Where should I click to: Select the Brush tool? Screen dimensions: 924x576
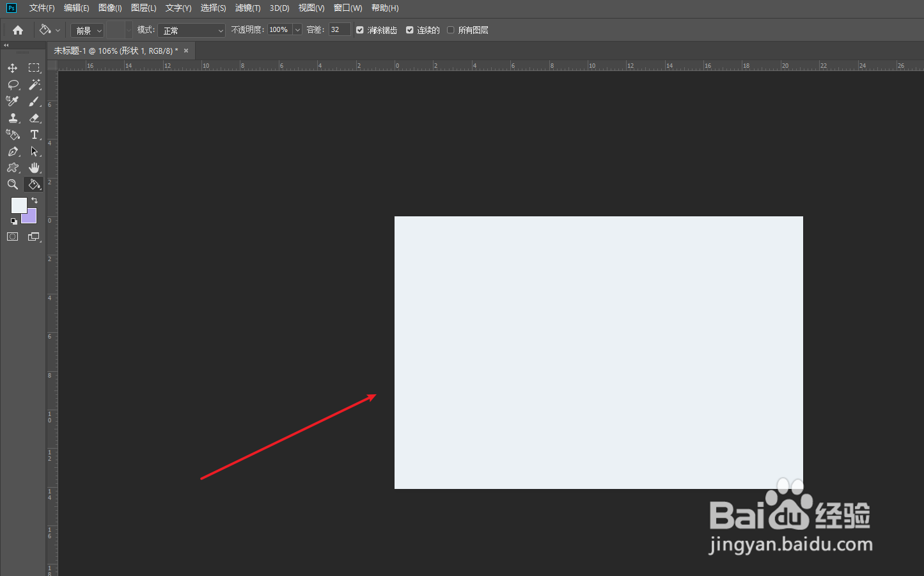tap(35, 101)
